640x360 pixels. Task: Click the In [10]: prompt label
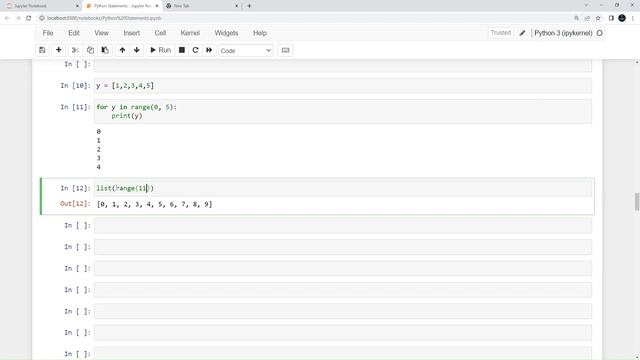(76, 86)
